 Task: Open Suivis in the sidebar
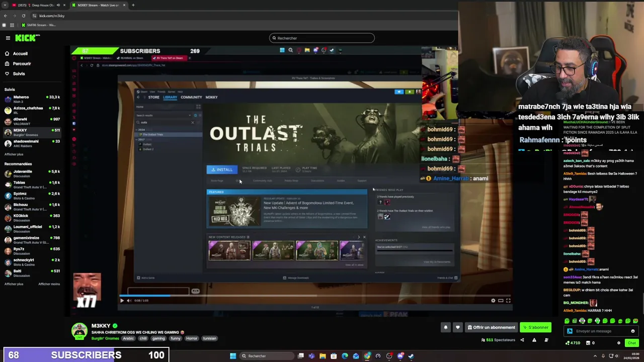click(19, 74)
